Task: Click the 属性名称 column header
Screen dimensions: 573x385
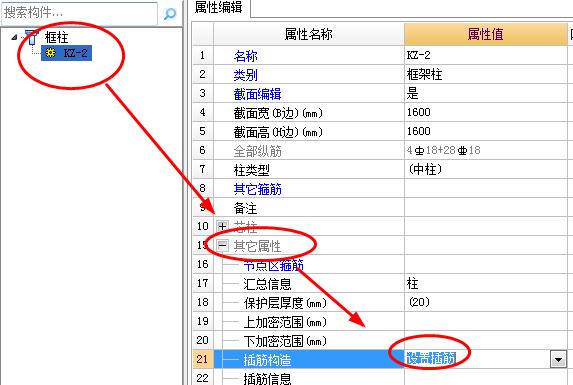Action: (309, 34)
